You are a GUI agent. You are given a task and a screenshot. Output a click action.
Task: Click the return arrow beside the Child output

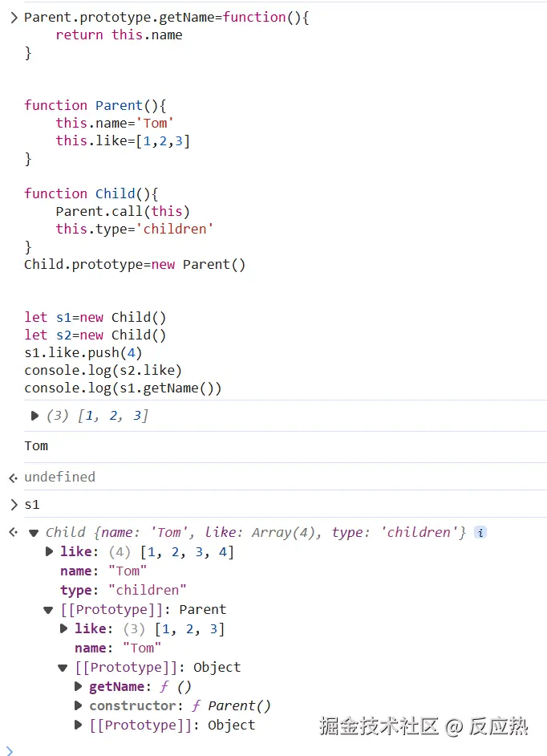(14, 532)
